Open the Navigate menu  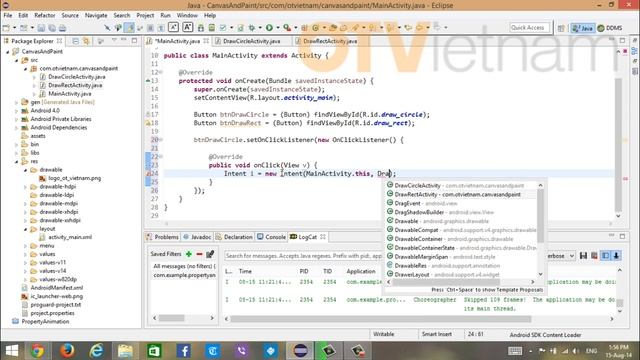(96, 15)
